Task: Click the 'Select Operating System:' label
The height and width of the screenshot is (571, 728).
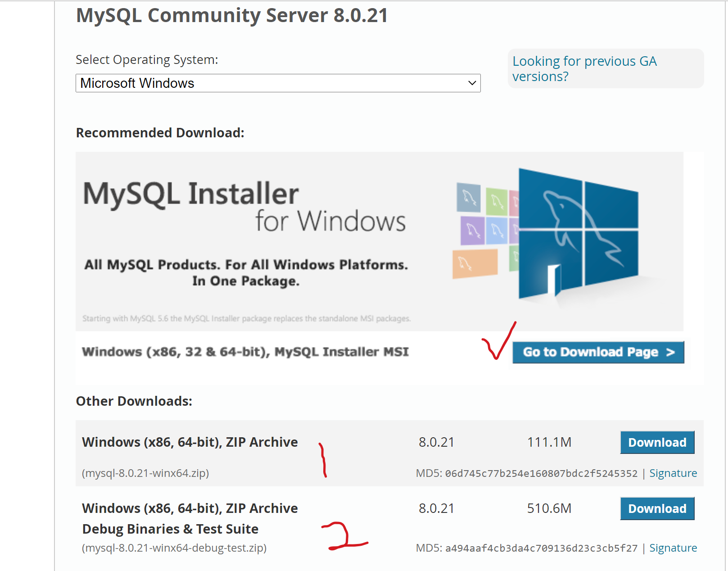Action: 147,60
